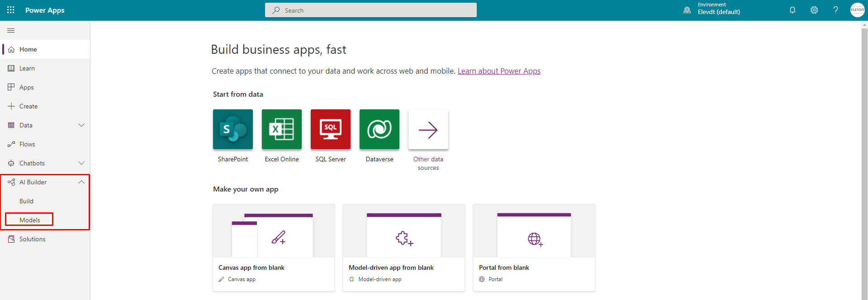Open the Flows page label
This screenshot has width=868, height=300.
[x=27, y=144]
